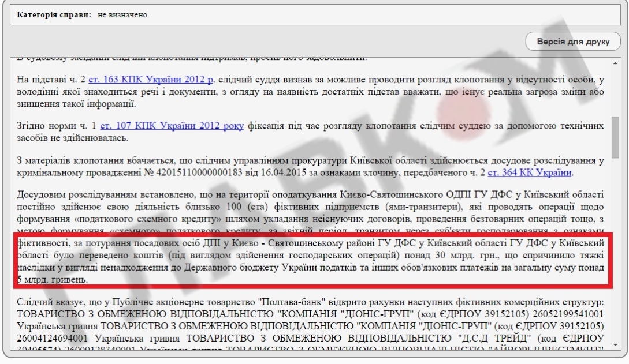
Task: Click the 'Д.С.Д ТРЕЙД' company name
Action: pyautogui.click(x=482, y=336)
